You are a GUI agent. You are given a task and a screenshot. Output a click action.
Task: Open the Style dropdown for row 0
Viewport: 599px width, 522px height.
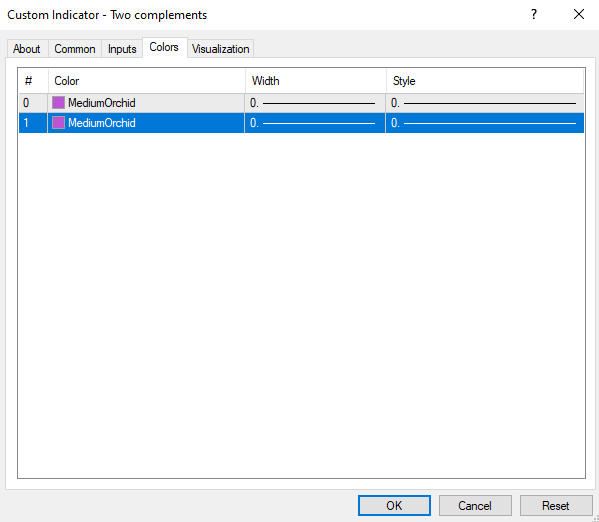485,103
